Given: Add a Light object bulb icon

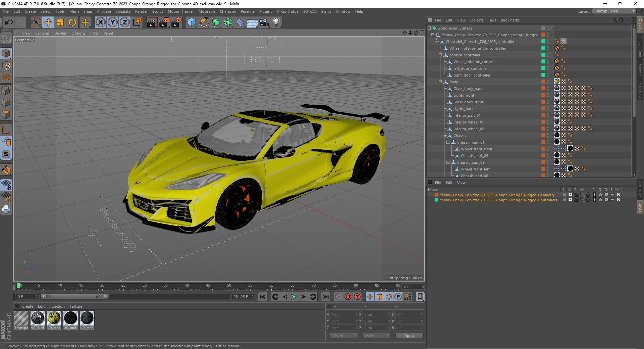Looking at the screenshot, I should pos(276,22).
